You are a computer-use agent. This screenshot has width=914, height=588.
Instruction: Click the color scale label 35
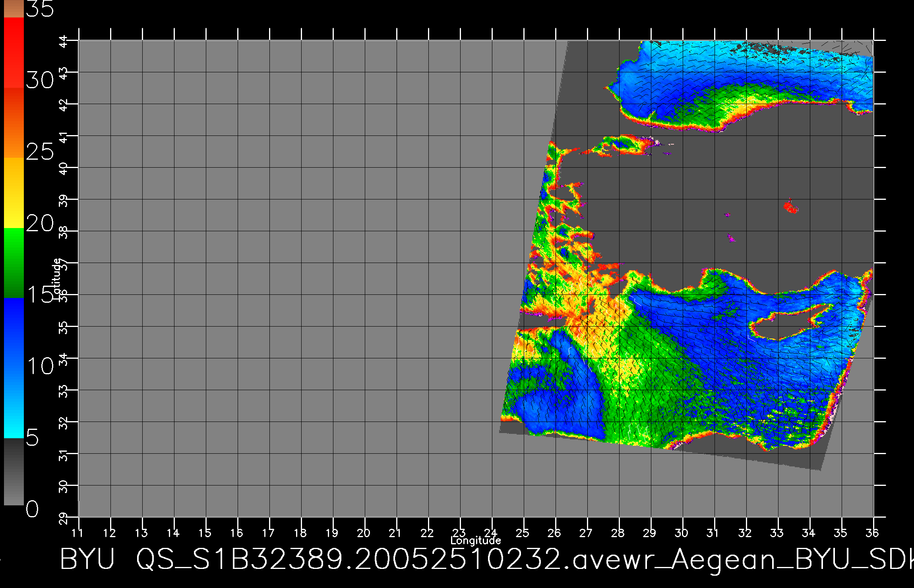click(x=40, y=9)
